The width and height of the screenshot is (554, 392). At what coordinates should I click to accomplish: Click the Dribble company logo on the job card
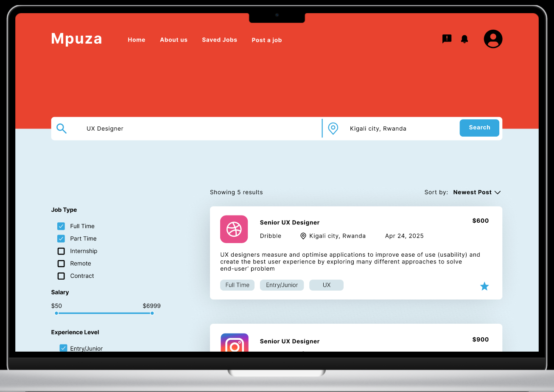click(234, 229)
